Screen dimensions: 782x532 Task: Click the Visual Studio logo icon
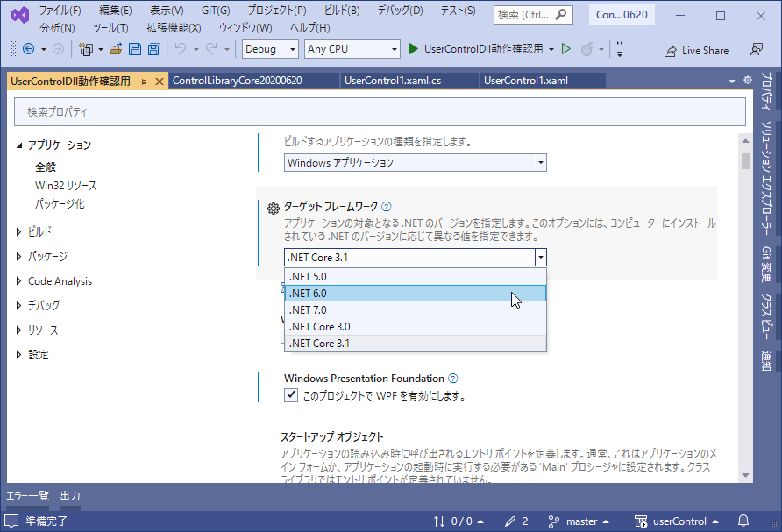pos(20,16)
